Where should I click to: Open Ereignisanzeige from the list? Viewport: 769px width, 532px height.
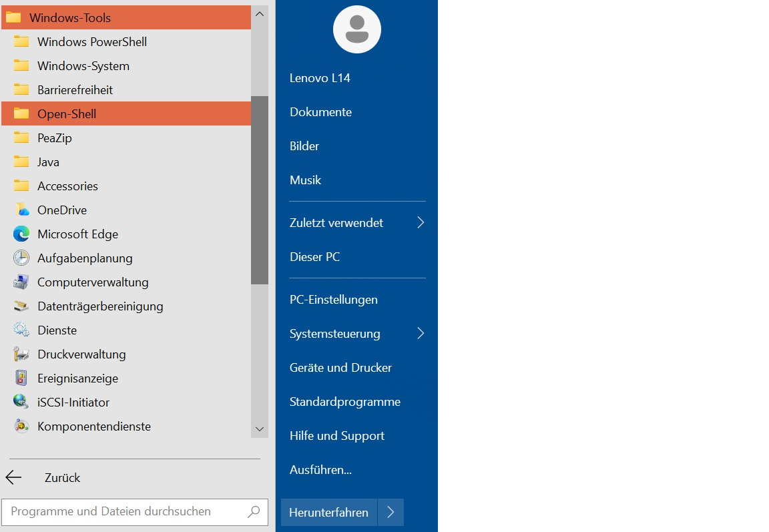coord(126,378)
